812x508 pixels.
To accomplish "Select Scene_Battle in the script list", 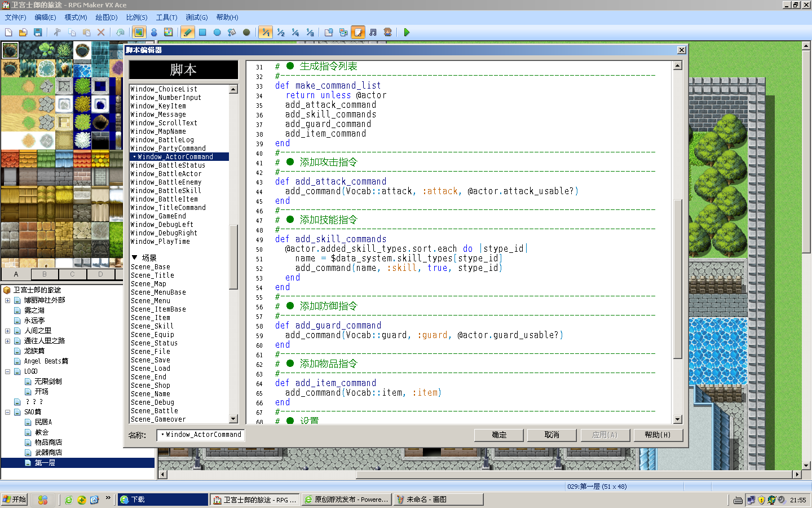I will (155, 411).
